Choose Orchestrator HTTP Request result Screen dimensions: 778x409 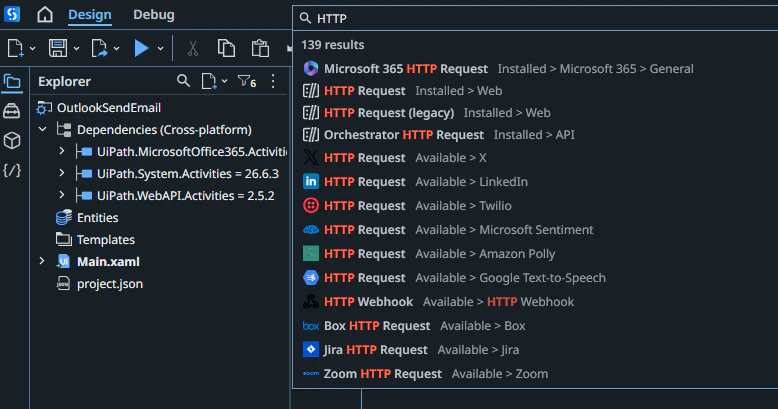click(536, 135)
